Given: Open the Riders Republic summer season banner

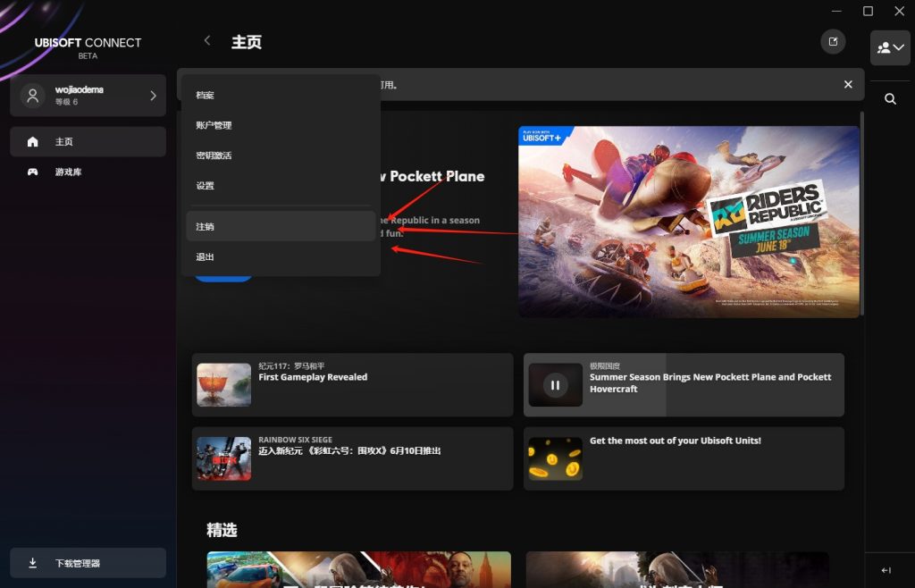Looking at the screenshot, I should (x=689, y=222).
